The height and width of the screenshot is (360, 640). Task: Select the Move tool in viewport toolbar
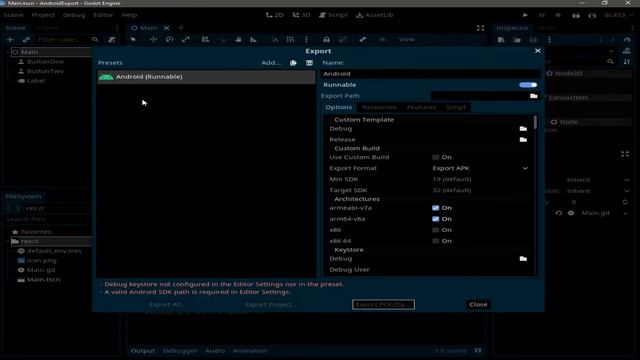tap(153, 40)
